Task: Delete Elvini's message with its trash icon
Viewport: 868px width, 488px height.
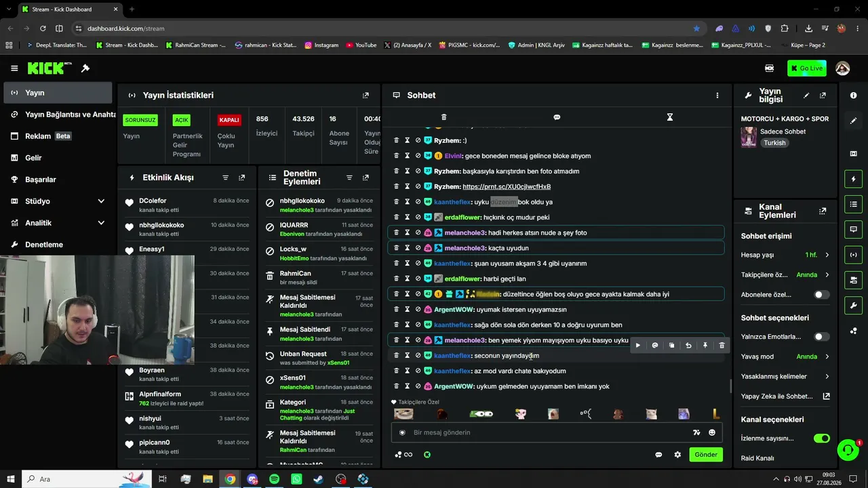Action: pyautogui.click(x=397, y=156)
